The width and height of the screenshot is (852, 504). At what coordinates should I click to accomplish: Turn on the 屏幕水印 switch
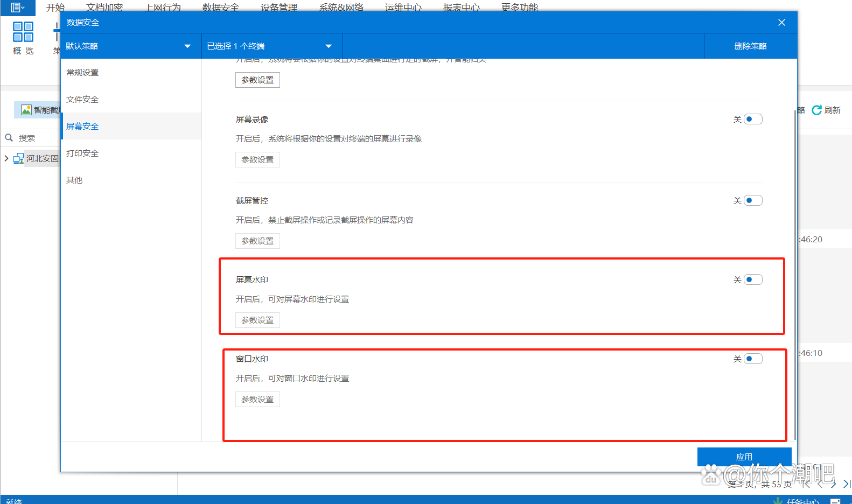coord(753,279)
